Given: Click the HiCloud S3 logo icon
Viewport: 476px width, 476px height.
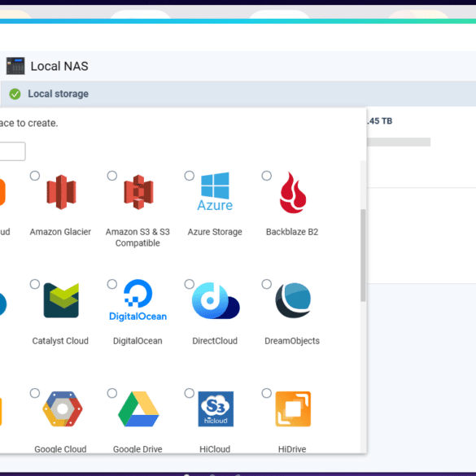Looking at the screenshot, I should tap(216, 409).
